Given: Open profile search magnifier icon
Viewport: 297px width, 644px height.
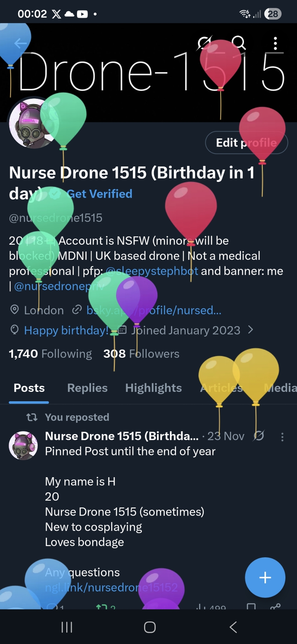Looking at the screenshot, I should tap(239, 43).
